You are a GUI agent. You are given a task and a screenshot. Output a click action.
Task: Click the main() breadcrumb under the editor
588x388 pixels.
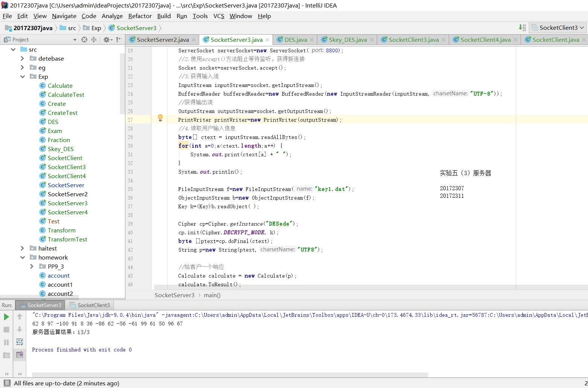[x=212, y=295]
